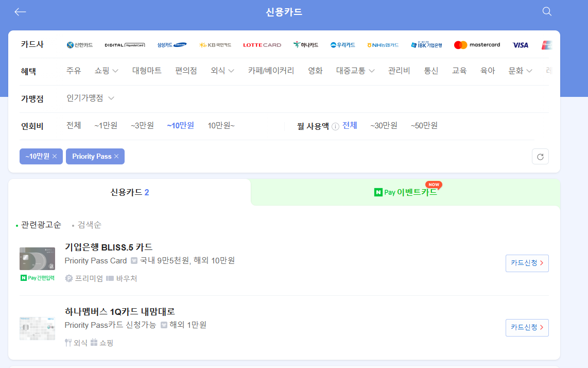
Task: Sort by 관련광고순
Action: click(41, 225)
